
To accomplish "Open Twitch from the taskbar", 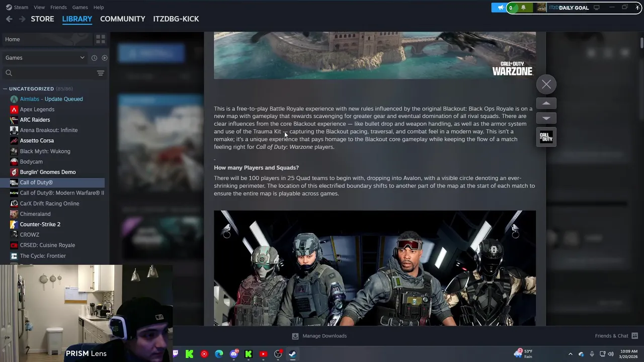I will click(x=175, y=354).
